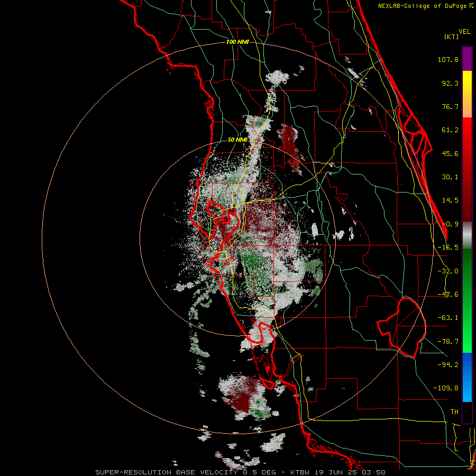Click the 100 NMI range ring label
Viewport: 476px width, 476px height.
coord(237,42)
